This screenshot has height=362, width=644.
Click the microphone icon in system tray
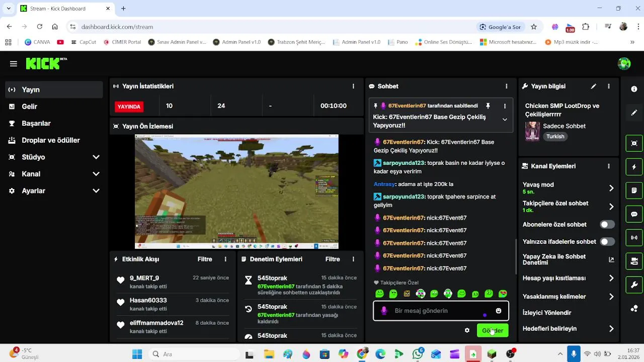[x=574, y=354]
